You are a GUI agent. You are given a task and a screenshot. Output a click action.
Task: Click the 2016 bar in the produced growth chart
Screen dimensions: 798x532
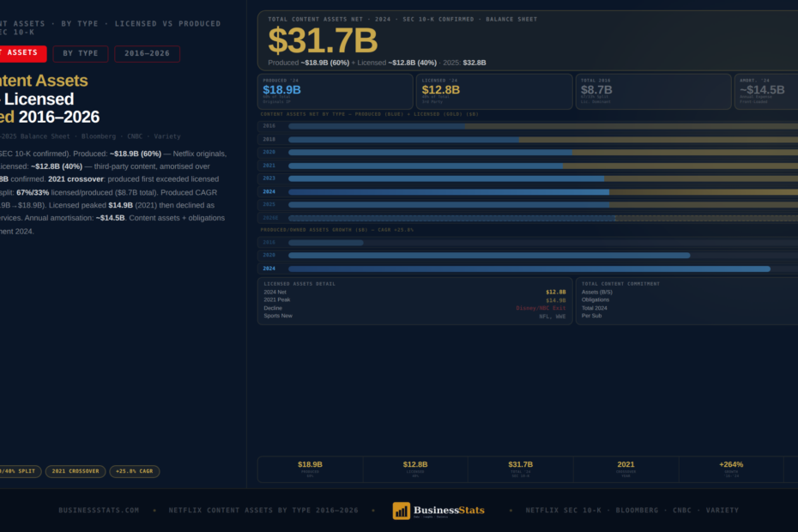tap(326, 243)
